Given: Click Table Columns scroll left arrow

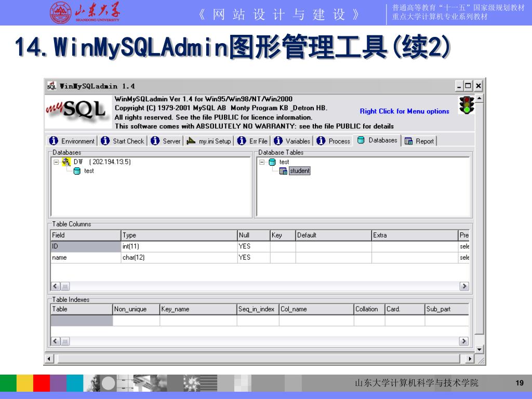Looking at the screenshot, I should click(55, 286).
